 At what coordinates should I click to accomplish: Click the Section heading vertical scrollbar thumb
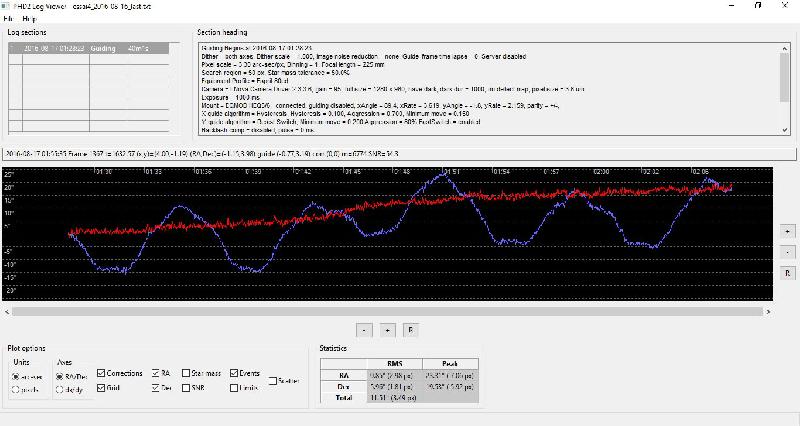click(785, 78)
